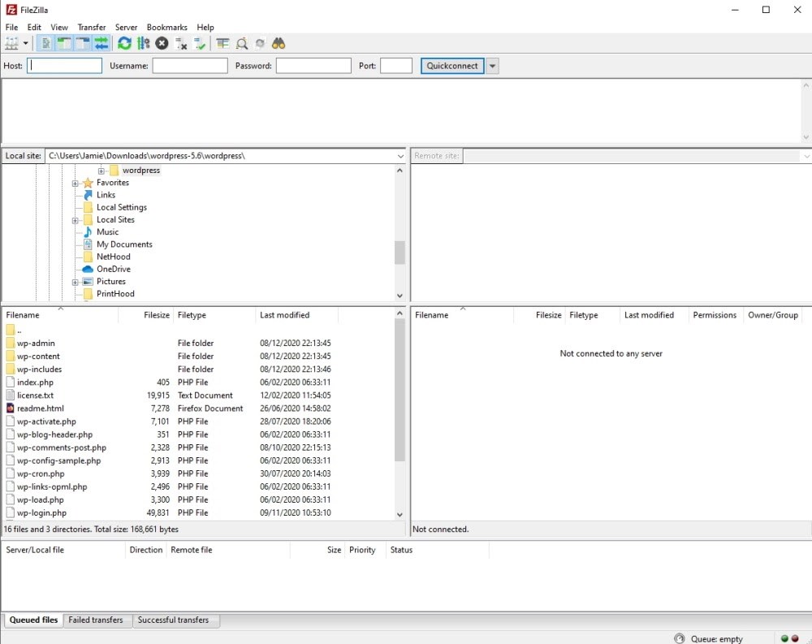
Task: Expand the wordpress folder tree node
Action: click(x=101, y=171)
